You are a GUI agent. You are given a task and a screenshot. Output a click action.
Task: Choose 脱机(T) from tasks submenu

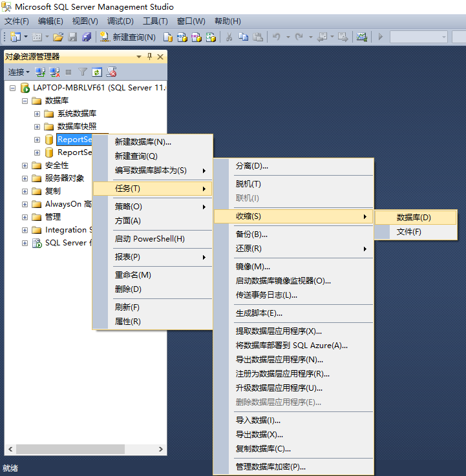click(293, 184)
